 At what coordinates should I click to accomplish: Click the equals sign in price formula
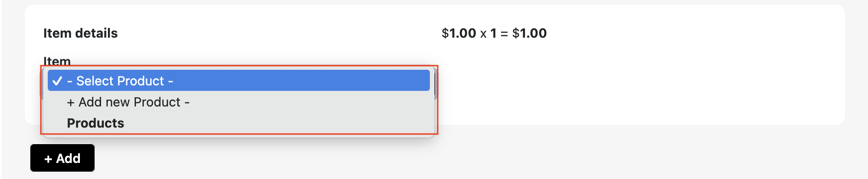[504, 34]
